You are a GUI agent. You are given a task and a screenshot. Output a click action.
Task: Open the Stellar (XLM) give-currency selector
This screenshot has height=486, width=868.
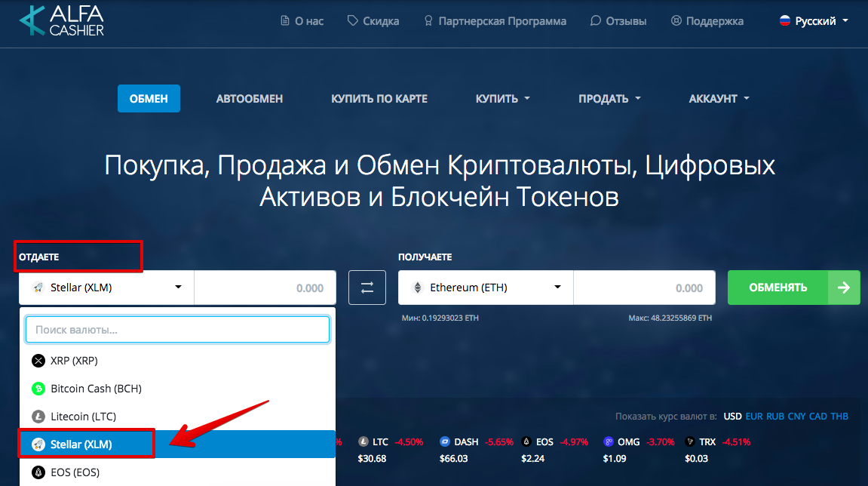(107, 288)
